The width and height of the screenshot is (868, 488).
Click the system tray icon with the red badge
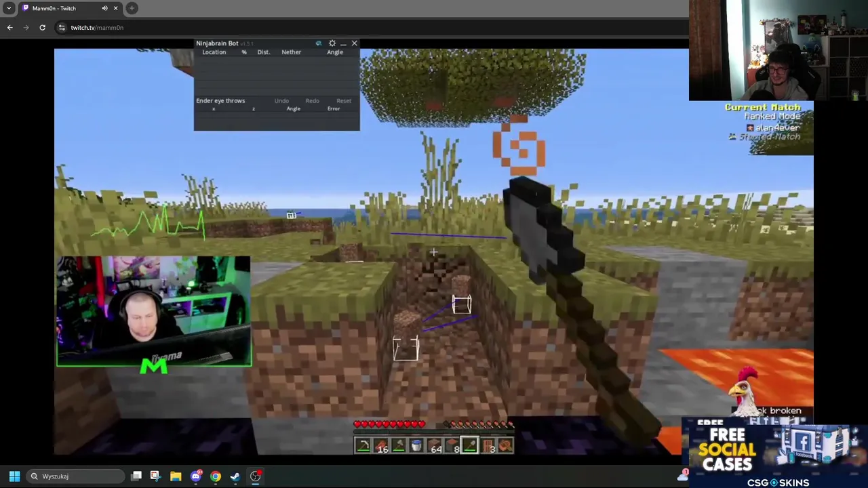click(x=684, y=475)
